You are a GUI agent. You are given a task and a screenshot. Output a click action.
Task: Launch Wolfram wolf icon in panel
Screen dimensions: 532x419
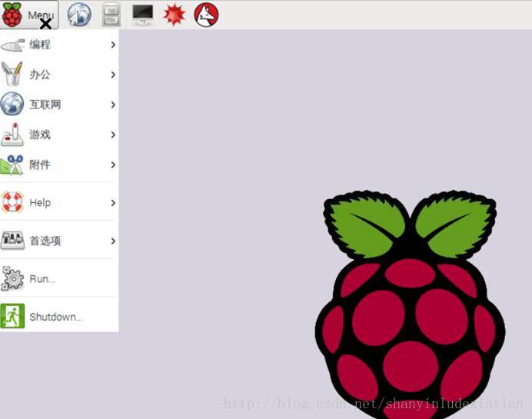point(206,15)
